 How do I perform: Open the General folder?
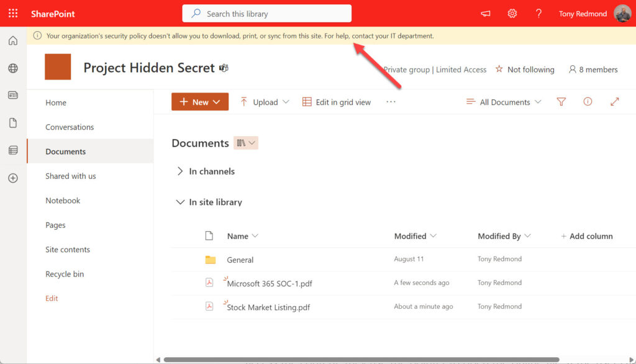click(x=240, y=260)
